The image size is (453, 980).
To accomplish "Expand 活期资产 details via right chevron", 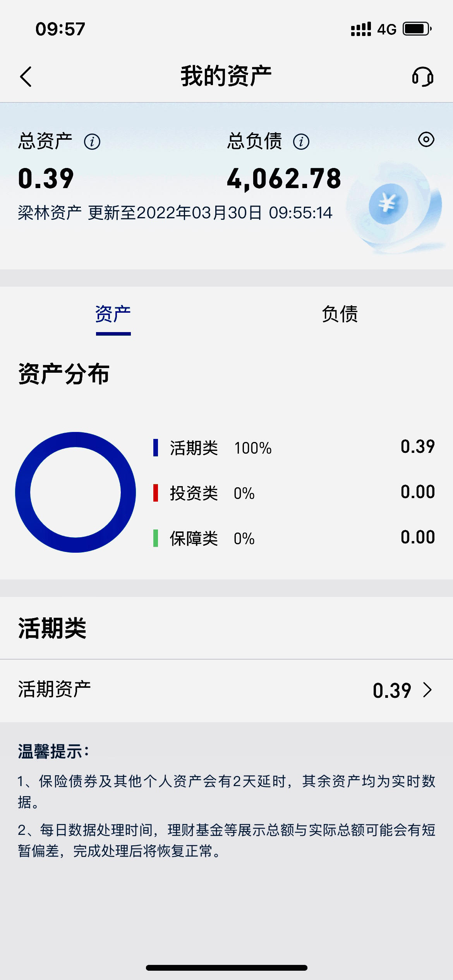I will pyautogui.click(x=427, y=690).
